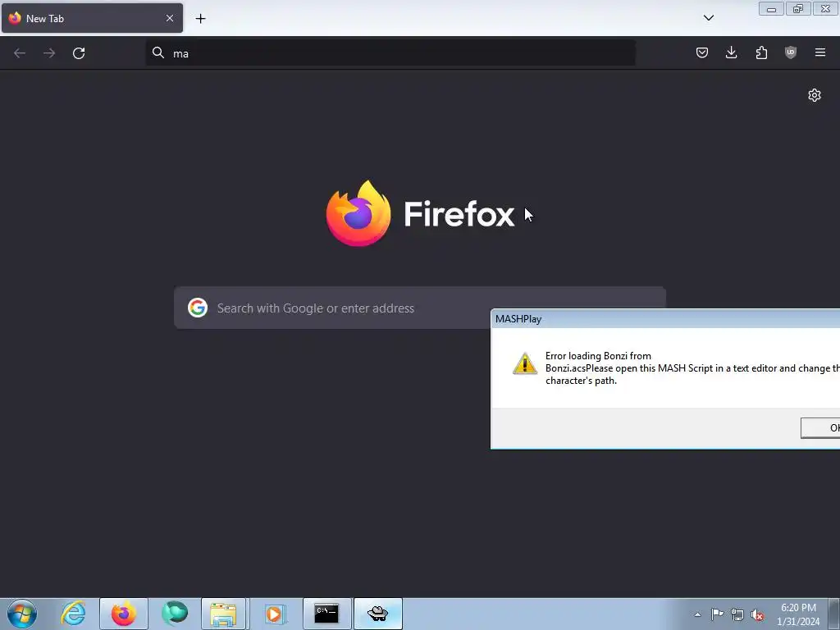Image resolution: width=840 pixels, height=630 pixels.
Task: Open Windows Media Player from taskbar
Action: [x=276, y=614]
